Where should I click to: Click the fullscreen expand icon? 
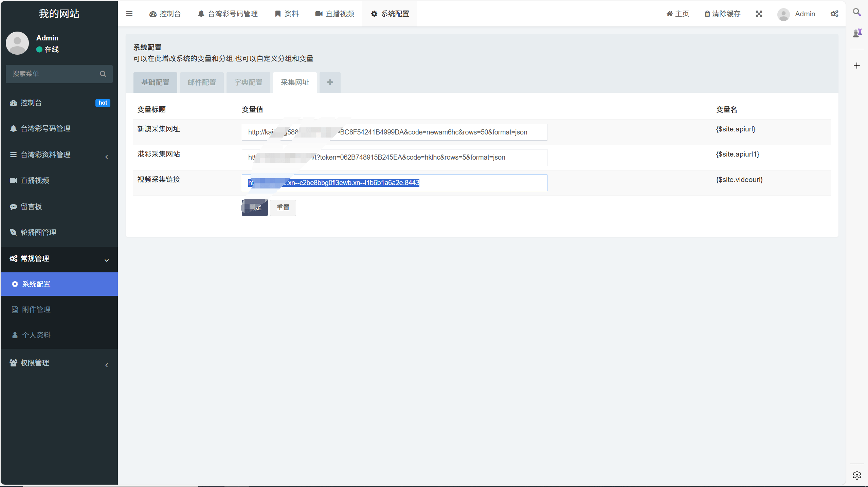click(x=759, y=14)
